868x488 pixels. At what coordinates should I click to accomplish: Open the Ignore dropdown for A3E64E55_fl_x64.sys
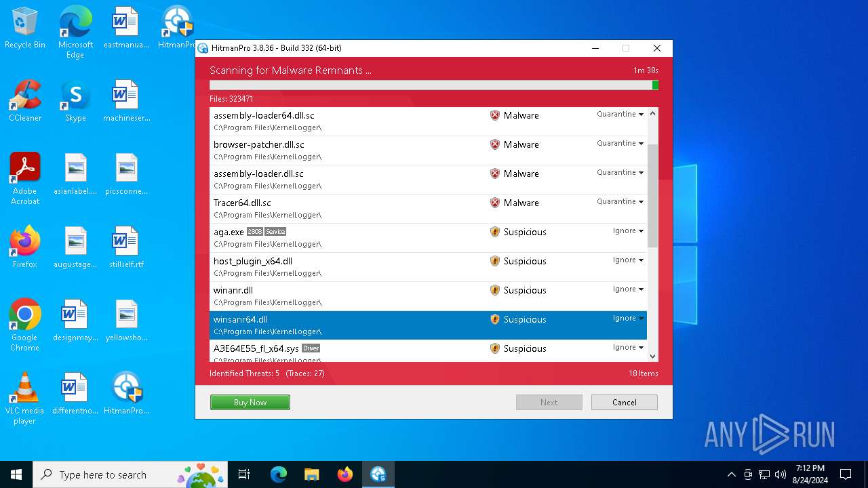(x=628, y=348)
